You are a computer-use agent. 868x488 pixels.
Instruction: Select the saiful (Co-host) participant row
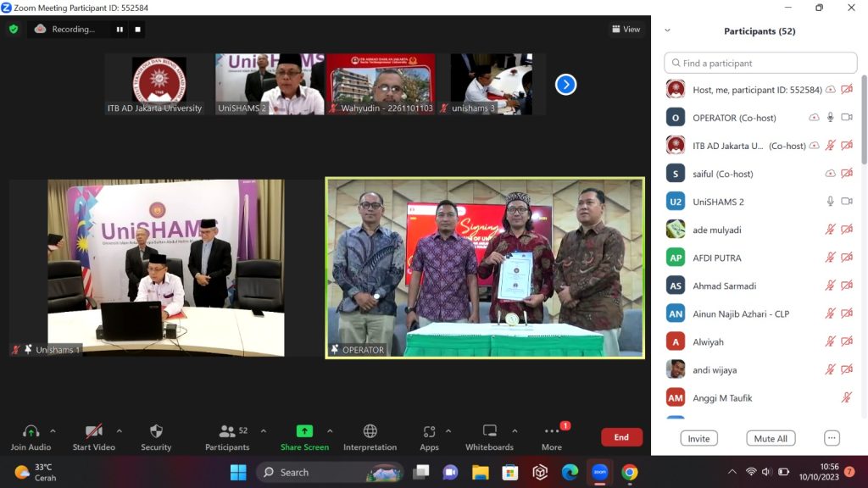(x=760, y=174)
